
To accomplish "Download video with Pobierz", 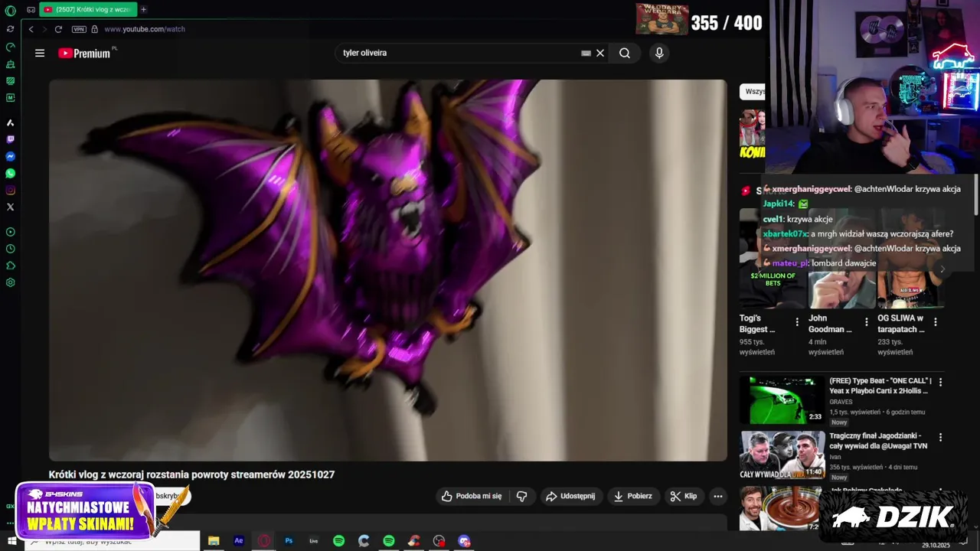I will (x=633, y=496).
